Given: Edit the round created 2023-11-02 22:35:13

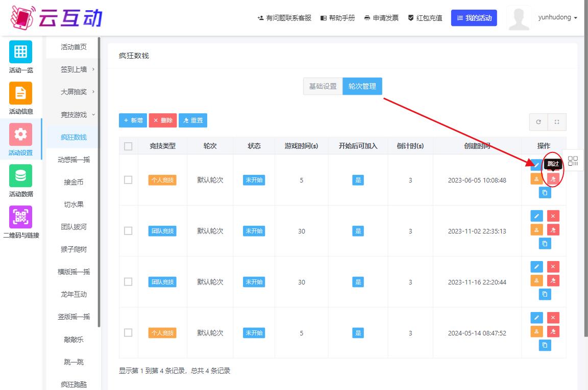Looking at the screenshot, I should (536, 216).
